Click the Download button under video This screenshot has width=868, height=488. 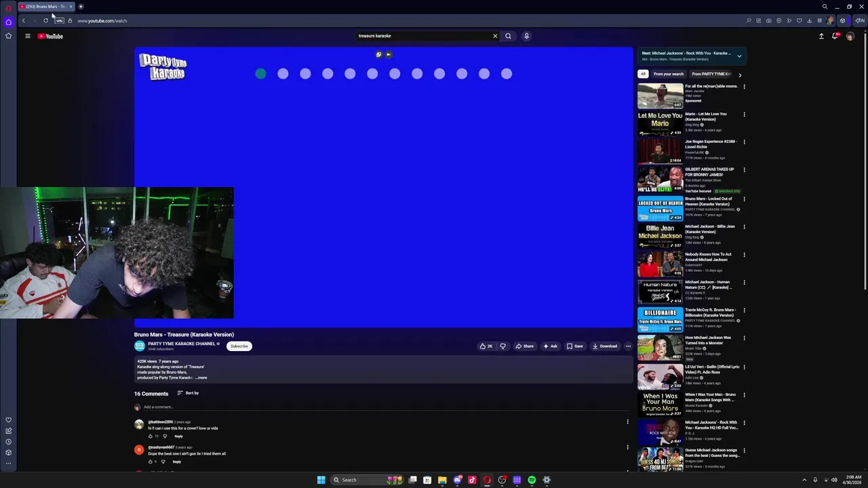click(605, 346)
